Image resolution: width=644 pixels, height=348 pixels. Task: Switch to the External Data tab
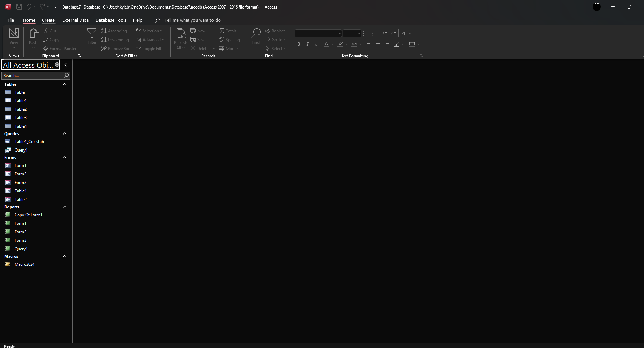pos(75,20)
